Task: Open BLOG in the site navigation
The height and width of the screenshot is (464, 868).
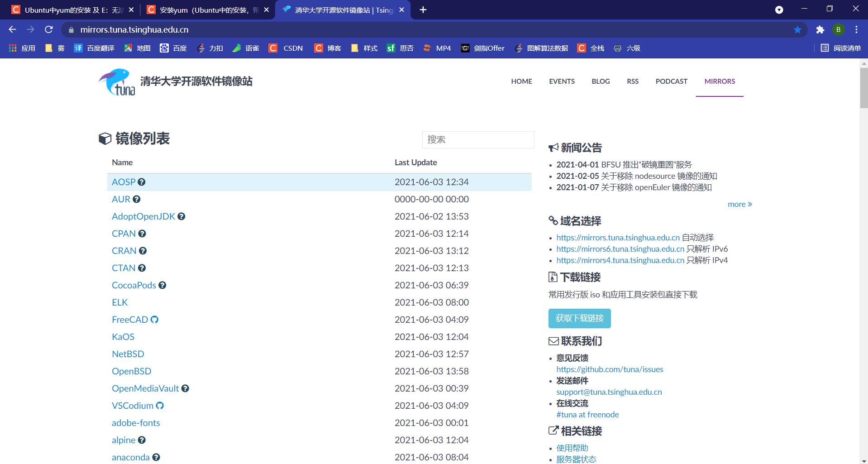Action: coord(601,81)
